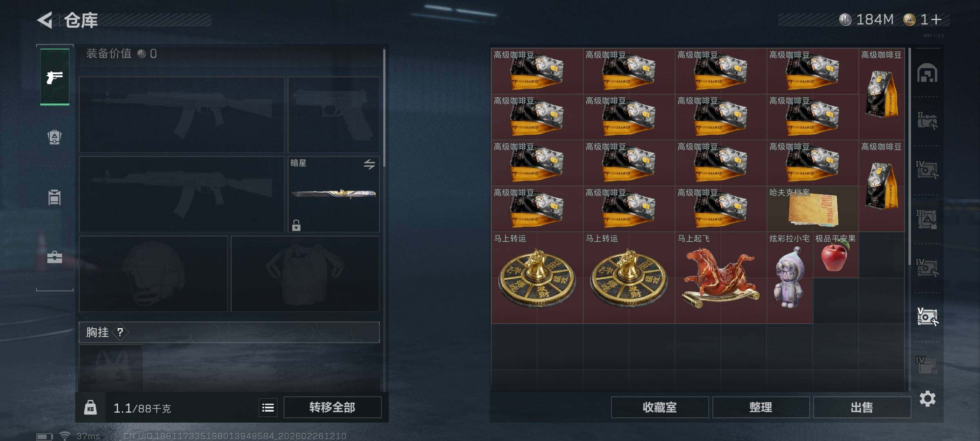This screenshot has height=441, width=980.
Task: Open warehouse settings gear icon
Action: 927,399
